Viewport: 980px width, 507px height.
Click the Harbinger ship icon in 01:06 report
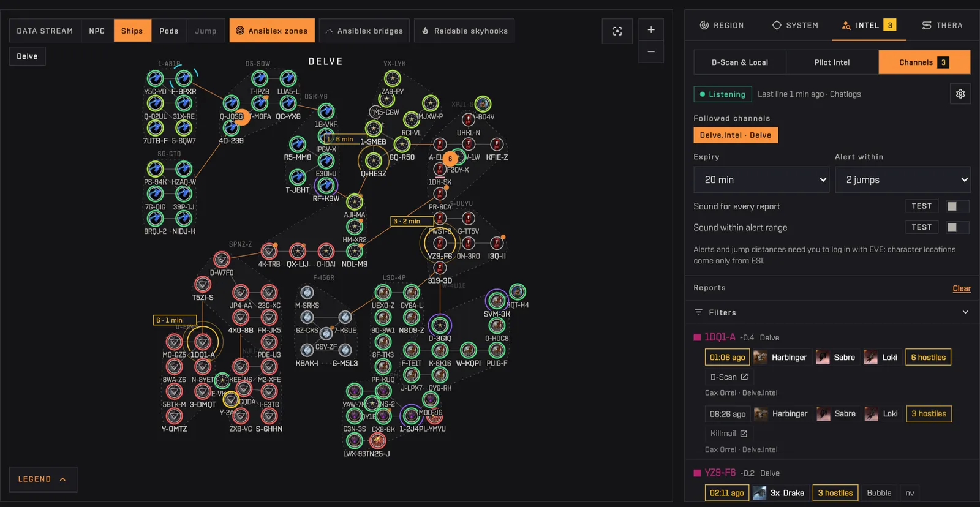tap(761, 357)
